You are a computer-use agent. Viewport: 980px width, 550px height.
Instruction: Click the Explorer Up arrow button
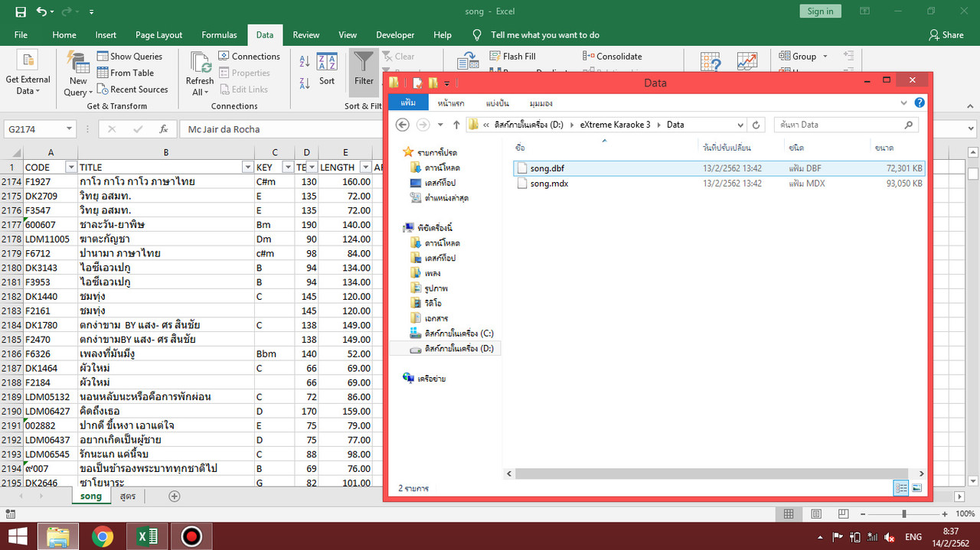tap(456, 124)
